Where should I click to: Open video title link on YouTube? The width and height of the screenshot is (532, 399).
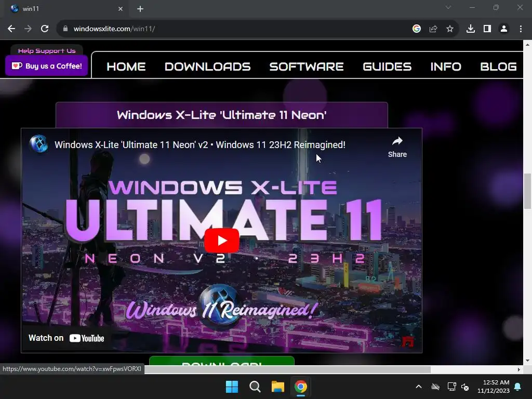point(200,145)
